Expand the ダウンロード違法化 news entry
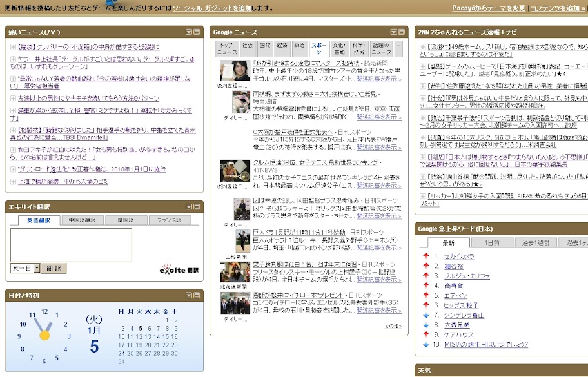Screen dimensions: 588x377 pos(13,169)
